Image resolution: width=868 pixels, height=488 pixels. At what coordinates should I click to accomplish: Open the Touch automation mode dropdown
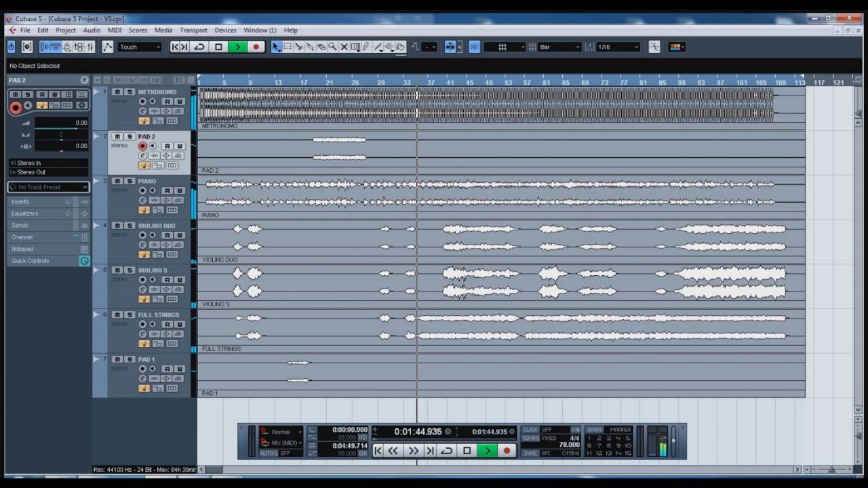tap(140, 47)
